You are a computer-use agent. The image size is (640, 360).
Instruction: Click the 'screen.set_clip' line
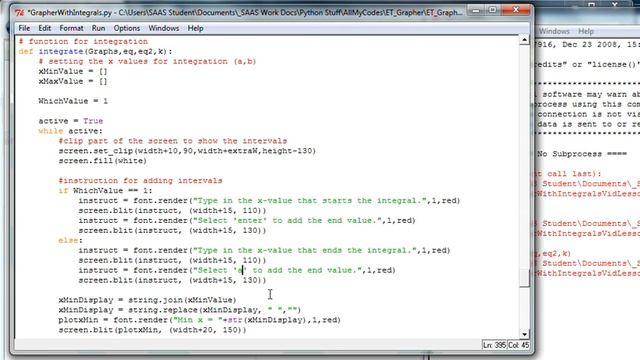187,151
